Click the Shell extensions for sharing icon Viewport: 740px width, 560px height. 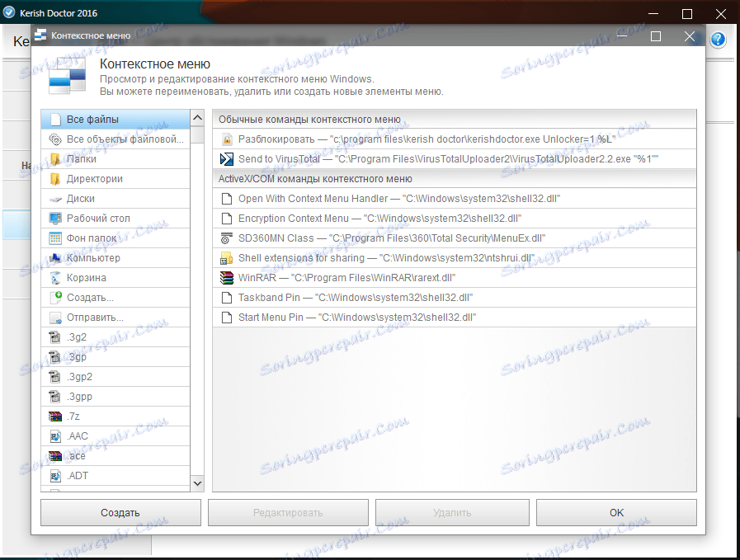(x=227, y=258)
